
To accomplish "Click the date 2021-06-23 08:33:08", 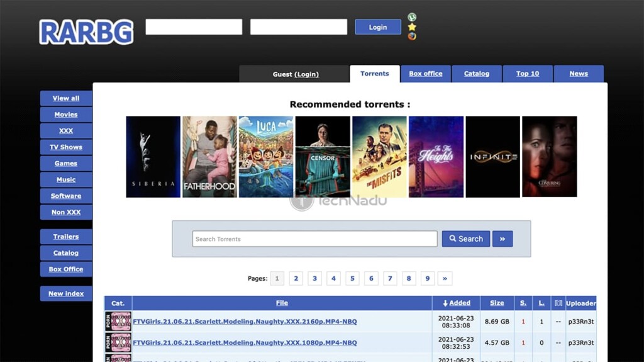I will (x=456, y=322).
